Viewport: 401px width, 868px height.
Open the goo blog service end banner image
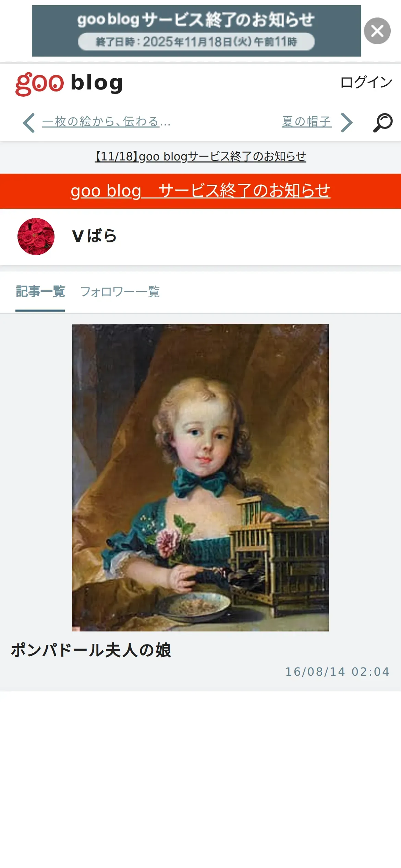pos(196,31)
